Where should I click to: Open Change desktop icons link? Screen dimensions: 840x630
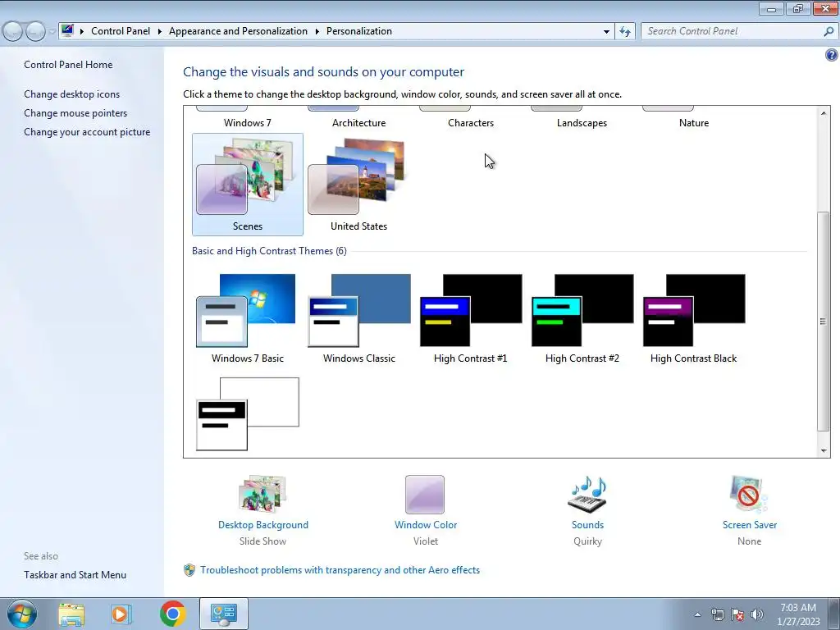pyautogui.click(x=72, y=94)
